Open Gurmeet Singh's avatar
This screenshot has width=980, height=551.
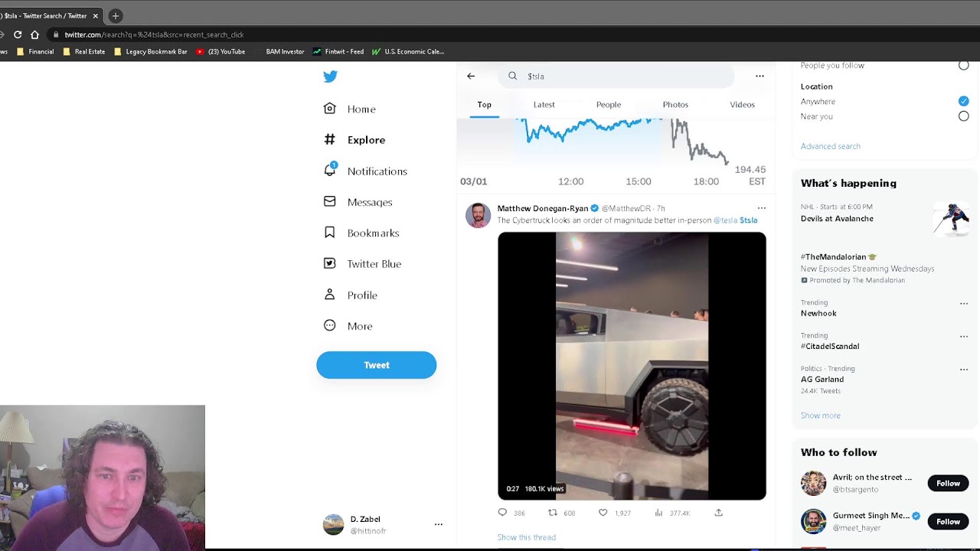813,521
